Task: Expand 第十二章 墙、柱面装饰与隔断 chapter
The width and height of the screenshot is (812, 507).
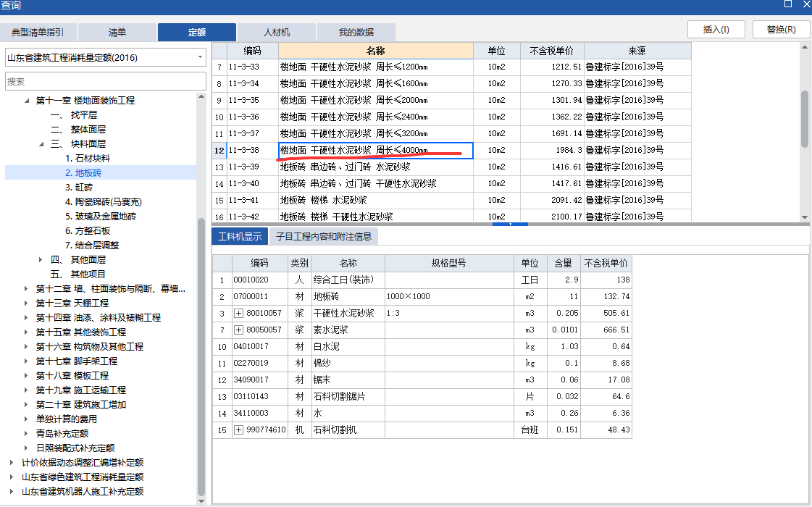Action: pos(26,288)
